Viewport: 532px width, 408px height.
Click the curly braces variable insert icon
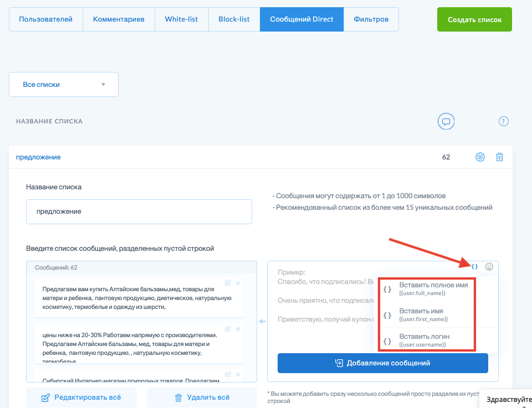click(x=474, y=266)
